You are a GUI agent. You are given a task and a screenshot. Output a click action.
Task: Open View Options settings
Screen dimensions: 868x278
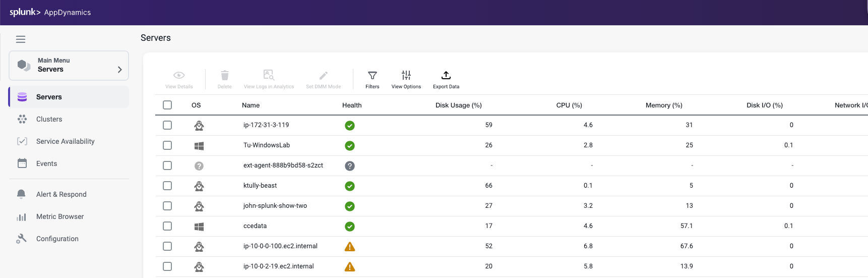click(406, 79)
